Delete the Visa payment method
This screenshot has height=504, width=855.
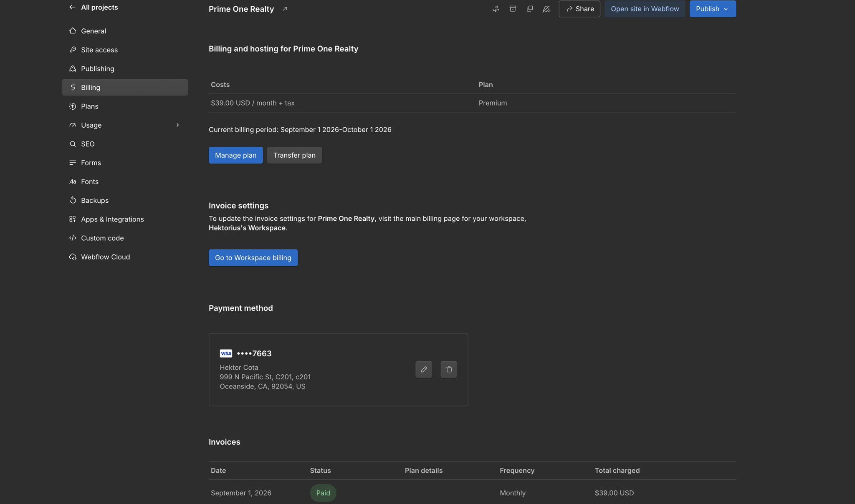click(x=449, y=370)
